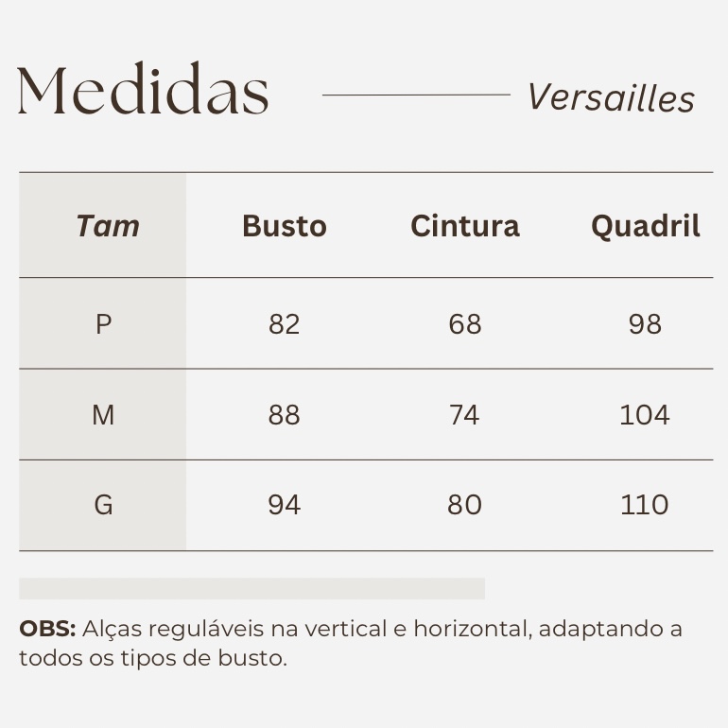Select the Busto column header
Viewport: 728px width, 728px height.
click(x=285, y=226)
